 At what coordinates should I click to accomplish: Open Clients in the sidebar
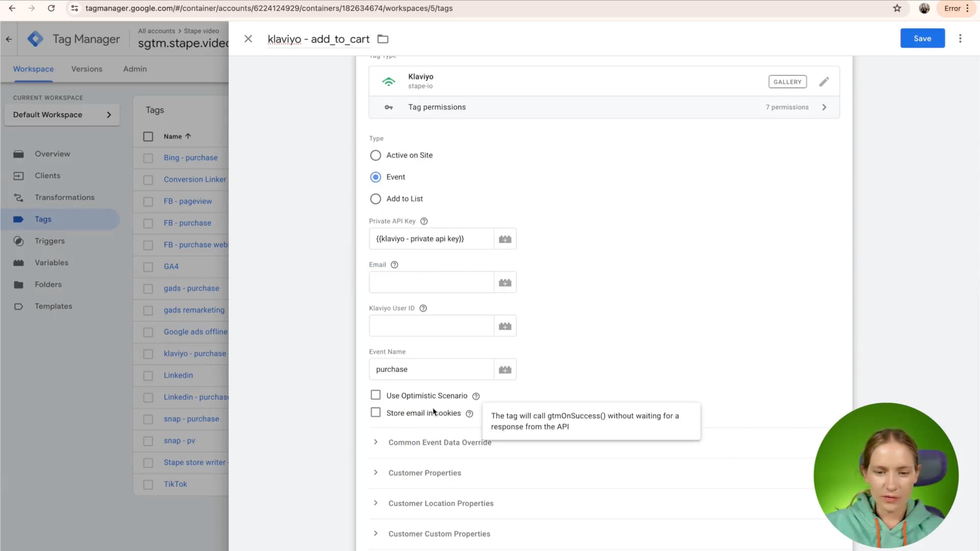coord(47,176)
